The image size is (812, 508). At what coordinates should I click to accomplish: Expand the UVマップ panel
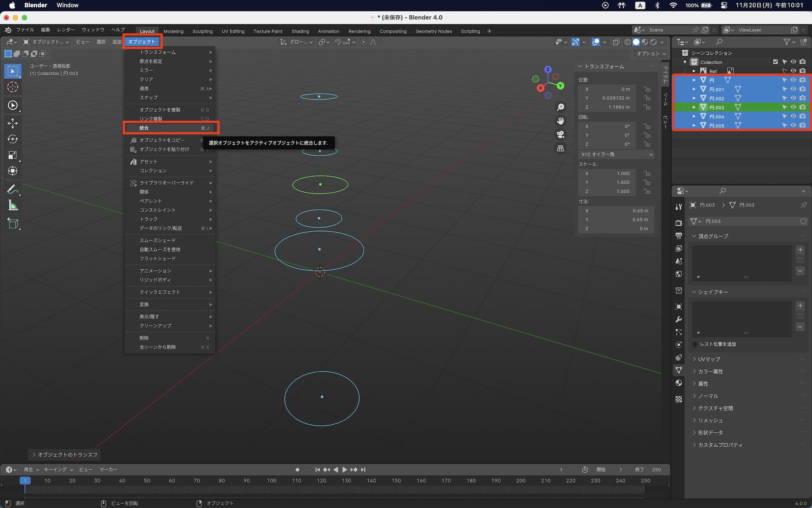(709, 359)
